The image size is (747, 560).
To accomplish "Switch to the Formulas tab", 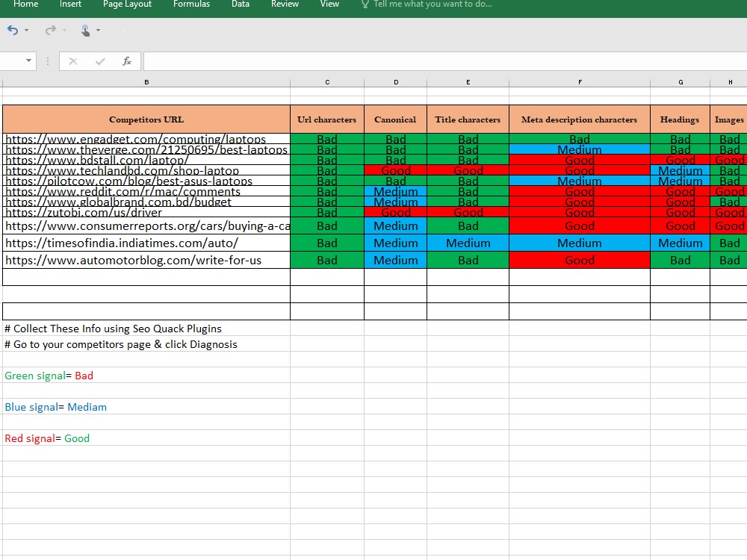I will coord(191,4).
